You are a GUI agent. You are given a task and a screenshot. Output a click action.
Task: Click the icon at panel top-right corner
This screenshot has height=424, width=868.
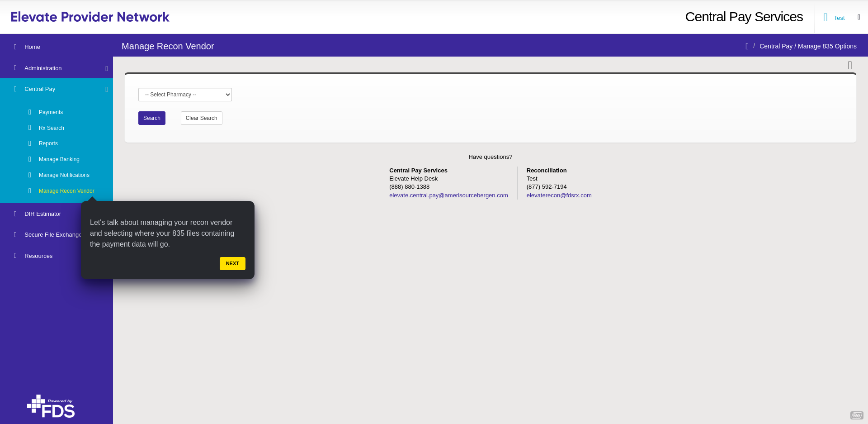click(x=850, y=65)
